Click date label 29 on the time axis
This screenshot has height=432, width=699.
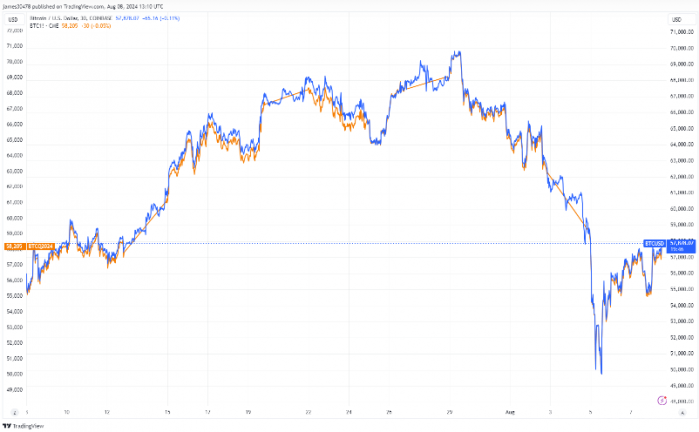tap(449, 411)
